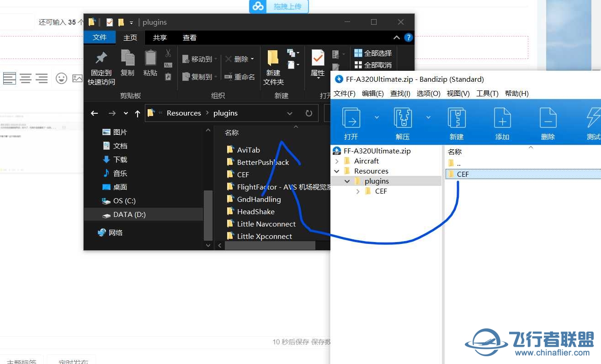Click Select all (全部选择) in ribbon
The image size is (601, 364).
point(373,53)
